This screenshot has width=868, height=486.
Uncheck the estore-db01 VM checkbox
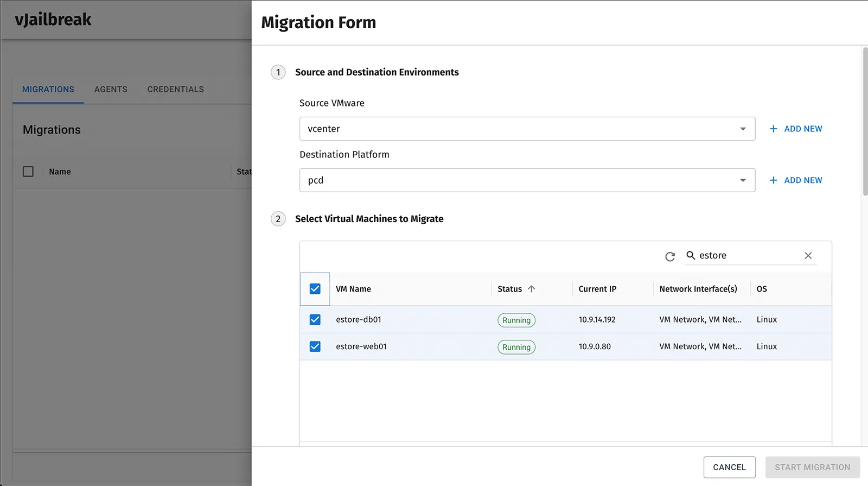click(315, 319)
